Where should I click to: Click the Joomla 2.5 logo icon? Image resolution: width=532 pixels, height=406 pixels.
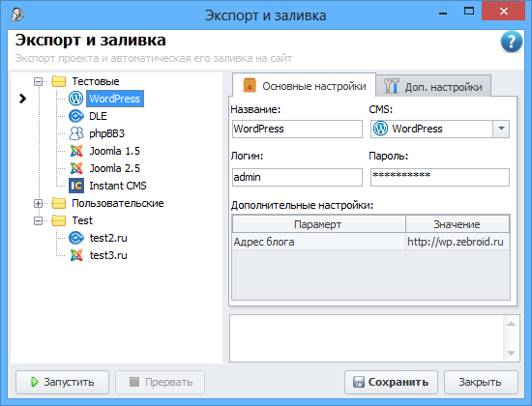pos(76,168)
